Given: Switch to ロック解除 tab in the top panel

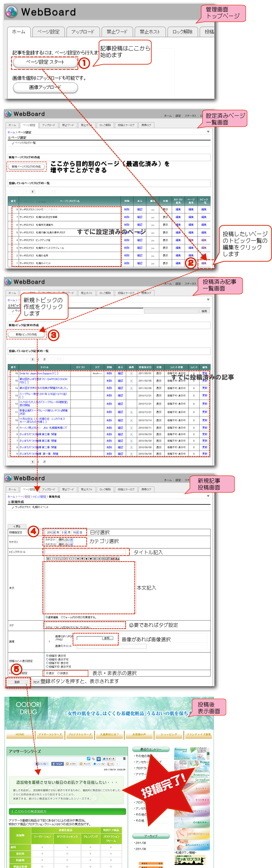Looking at the screenshot, I should click(x=183, y=32).
